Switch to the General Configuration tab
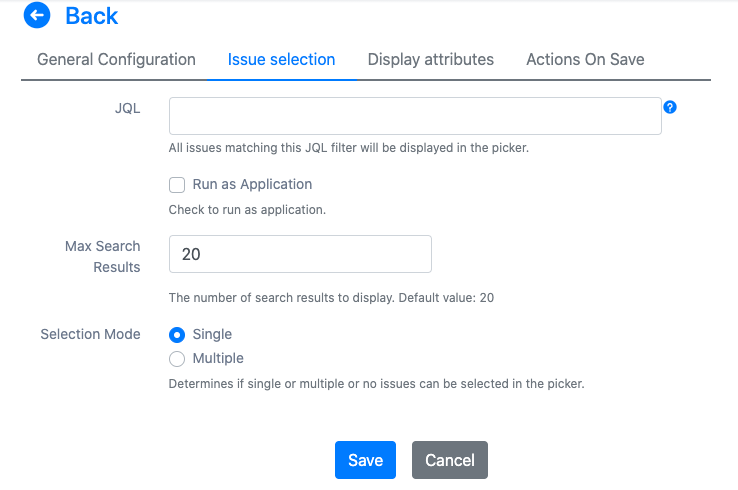Image resolution: width=738 pixels, height=490 pixels. point(116,59)
